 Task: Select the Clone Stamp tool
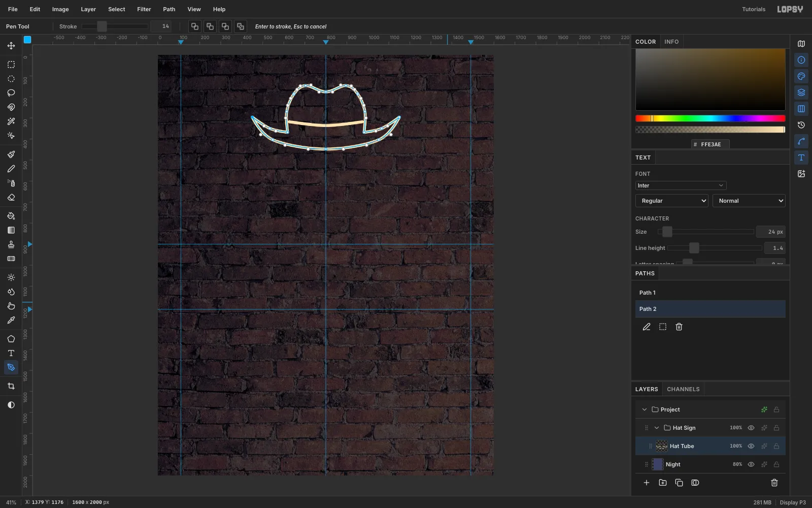pyautogui.click(x=11, y=244)
